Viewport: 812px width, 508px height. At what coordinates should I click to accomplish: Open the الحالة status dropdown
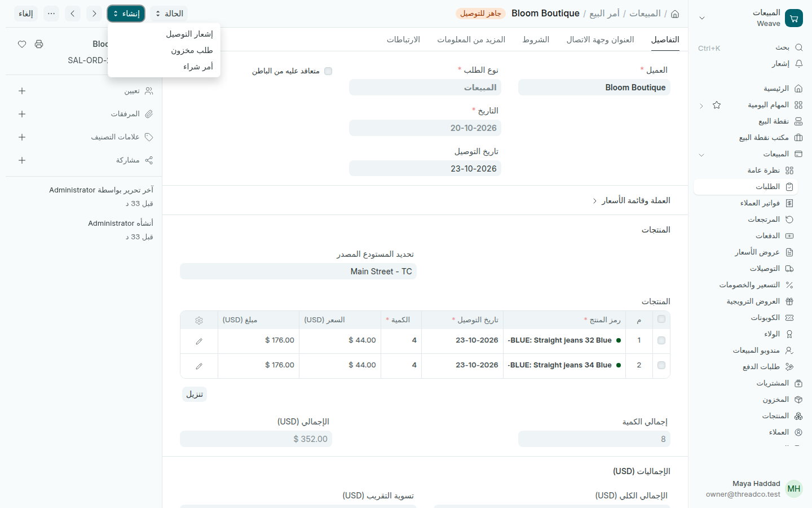click(x=169, y=14)
